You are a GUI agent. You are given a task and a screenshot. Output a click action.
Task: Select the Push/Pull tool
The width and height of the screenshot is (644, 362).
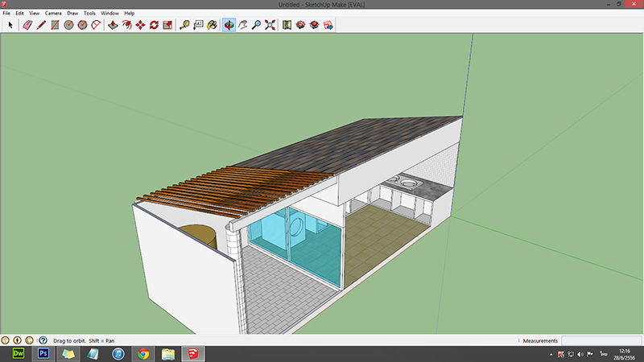(113, 25)
